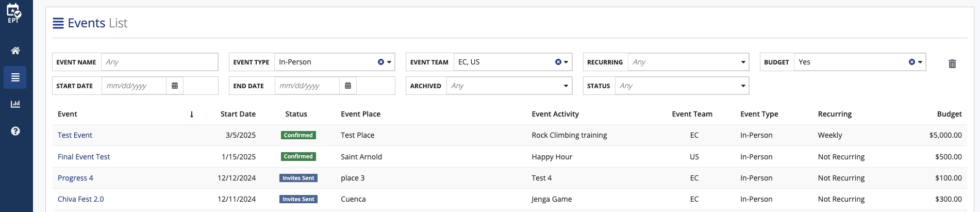Click the Saint Arnold place cell

tap(361, 157)
